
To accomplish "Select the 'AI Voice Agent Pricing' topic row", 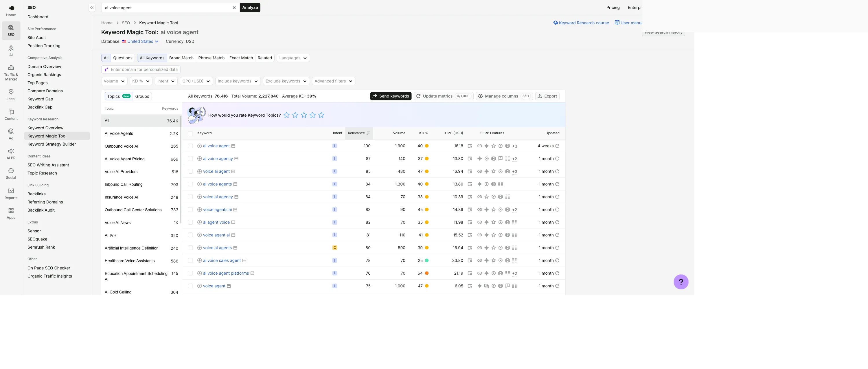I will [141, 159].
